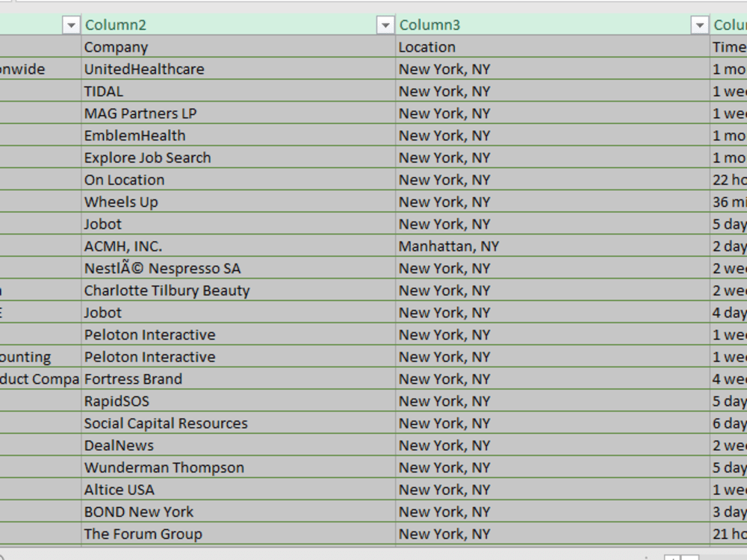Select the BOND New York cell
The height and width of the screenshot is (560, 747).
pyautogui.click(x=238, y=512)
